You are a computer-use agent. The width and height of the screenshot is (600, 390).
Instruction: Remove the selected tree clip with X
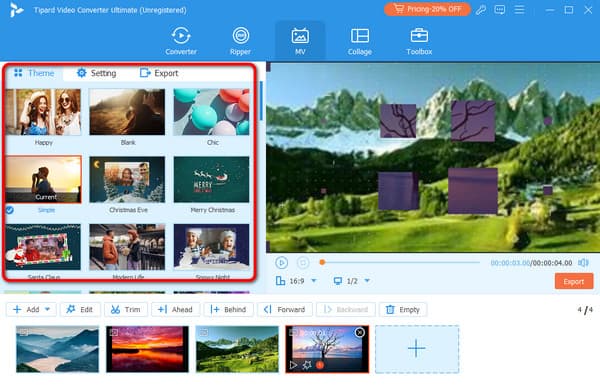pos(360,333)
